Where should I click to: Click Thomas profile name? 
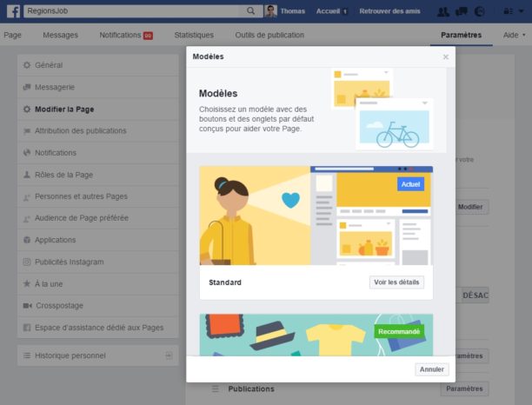pos(293,11)
